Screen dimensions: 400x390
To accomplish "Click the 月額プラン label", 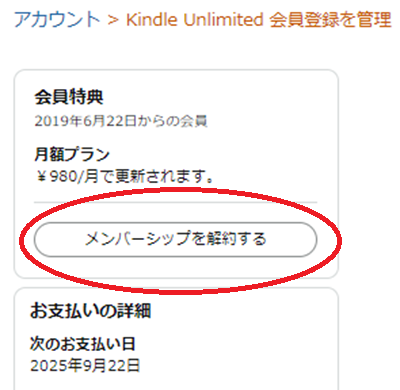I will (72, 154).
